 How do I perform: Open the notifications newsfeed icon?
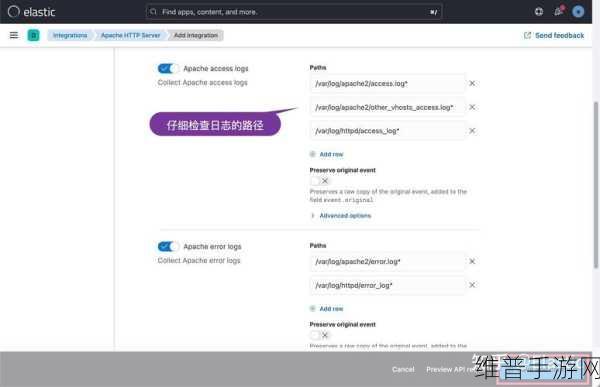(x=558, y=11)
